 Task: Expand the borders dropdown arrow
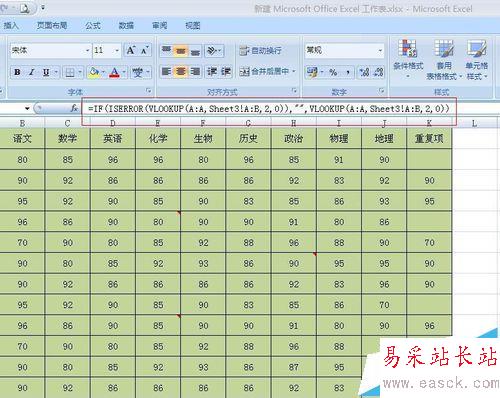[x=80, y=72]
